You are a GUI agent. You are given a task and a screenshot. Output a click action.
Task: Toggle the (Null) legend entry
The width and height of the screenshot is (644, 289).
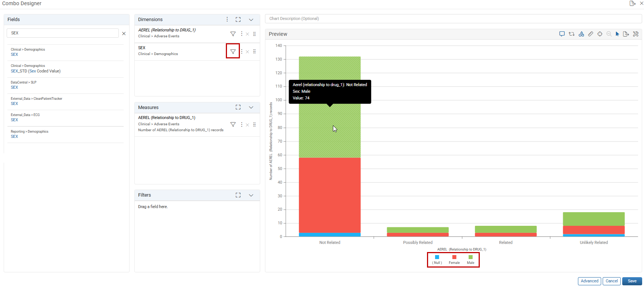437,259
